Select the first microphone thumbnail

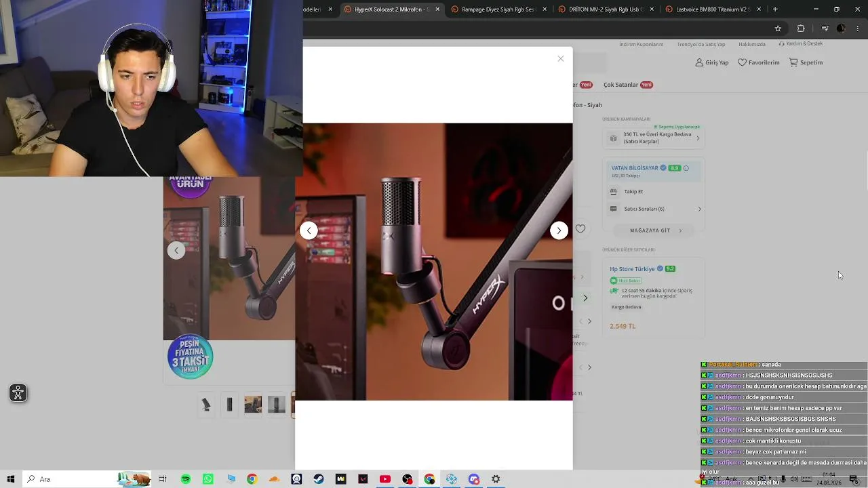coord(206,405)
